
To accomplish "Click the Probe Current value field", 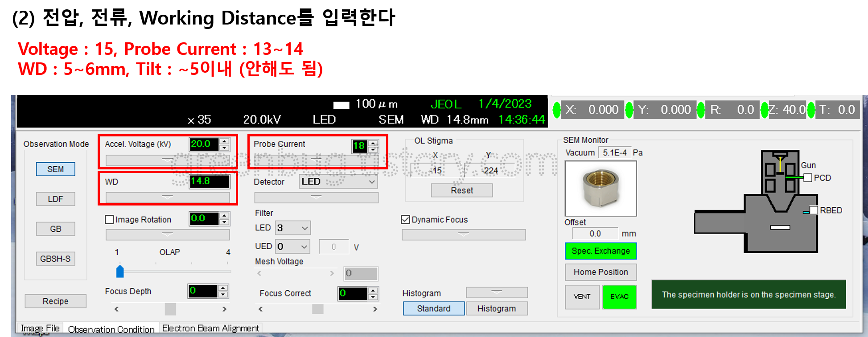I will (x=359, y=146).
